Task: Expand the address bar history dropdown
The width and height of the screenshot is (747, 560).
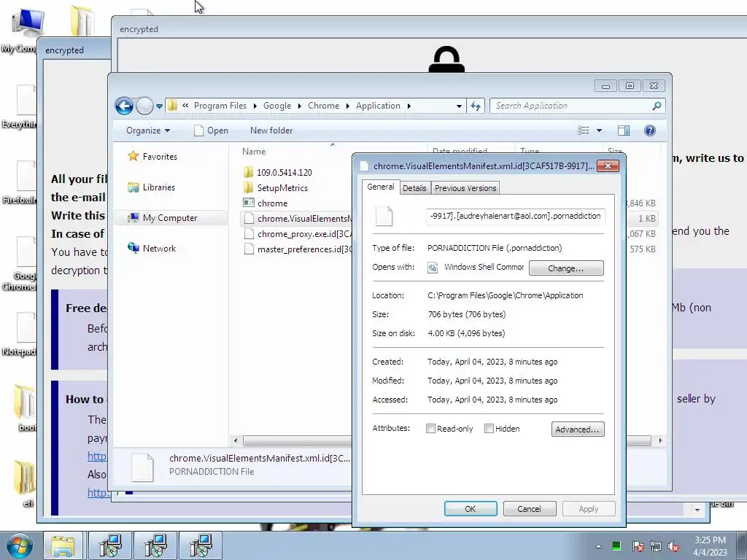Action: 459,106
